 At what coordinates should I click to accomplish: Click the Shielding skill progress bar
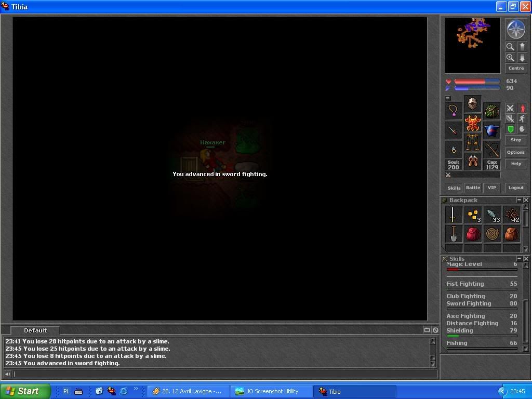pyautogui.click(x=482, y=336)
